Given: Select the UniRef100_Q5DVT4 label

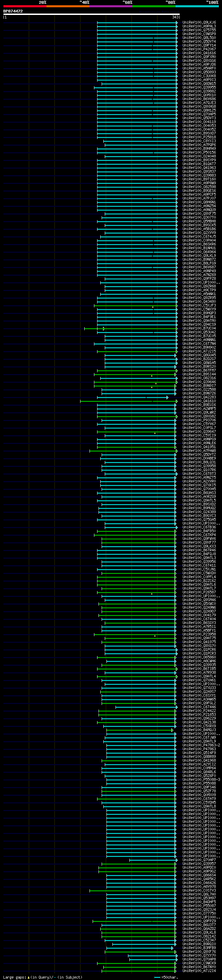Looking at the screenshot, I should pos(199,41).
